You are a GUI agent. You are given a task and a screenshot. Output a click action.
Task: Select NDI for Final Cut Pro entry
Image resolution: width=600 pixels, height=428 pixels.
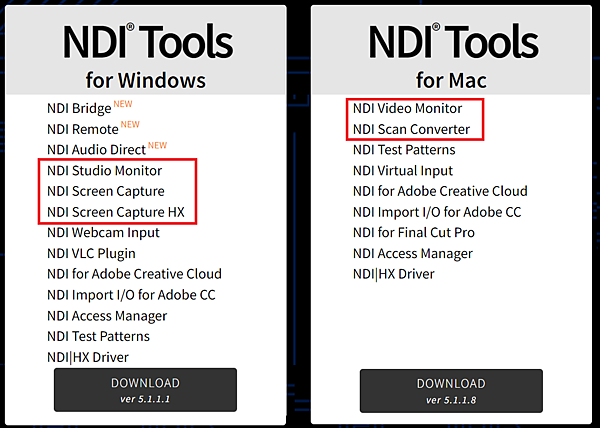coord(414,233)
